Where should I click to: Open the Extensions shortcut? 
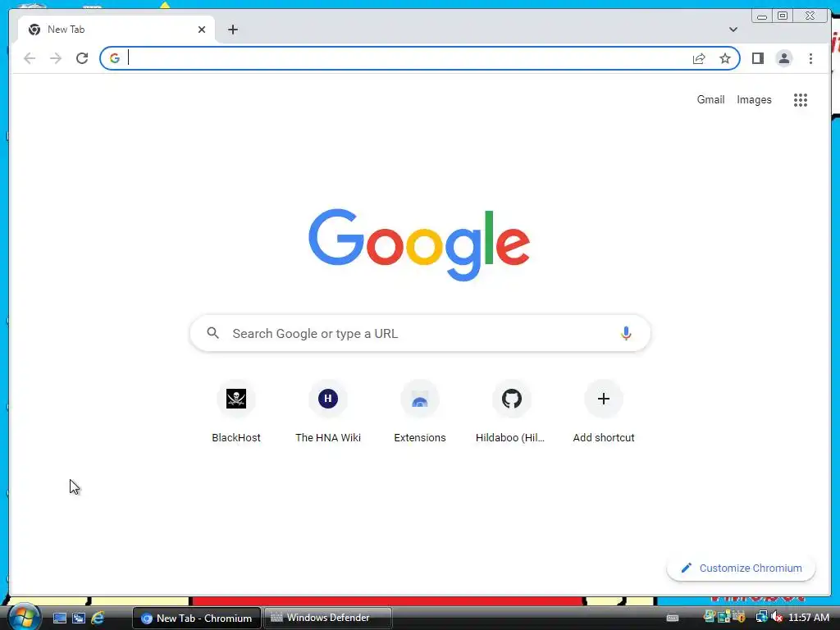pyautogui.click(x=419, y=412)
